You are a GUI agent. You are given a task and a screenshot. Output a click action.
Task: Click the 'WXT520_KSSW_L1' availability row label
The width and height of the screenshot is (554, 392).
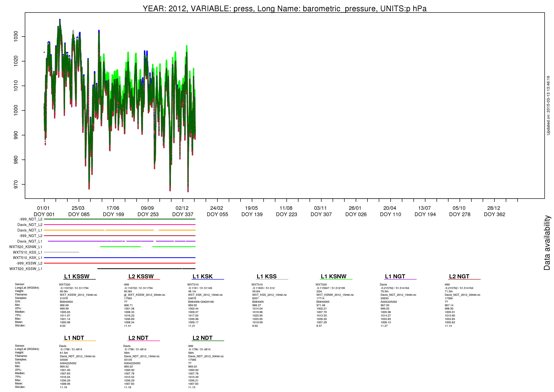26,269
